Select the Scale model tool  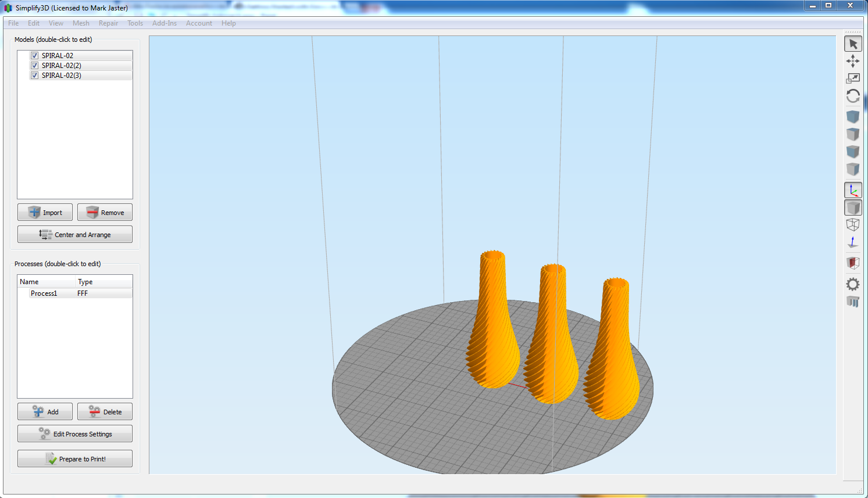coord(852,78)
